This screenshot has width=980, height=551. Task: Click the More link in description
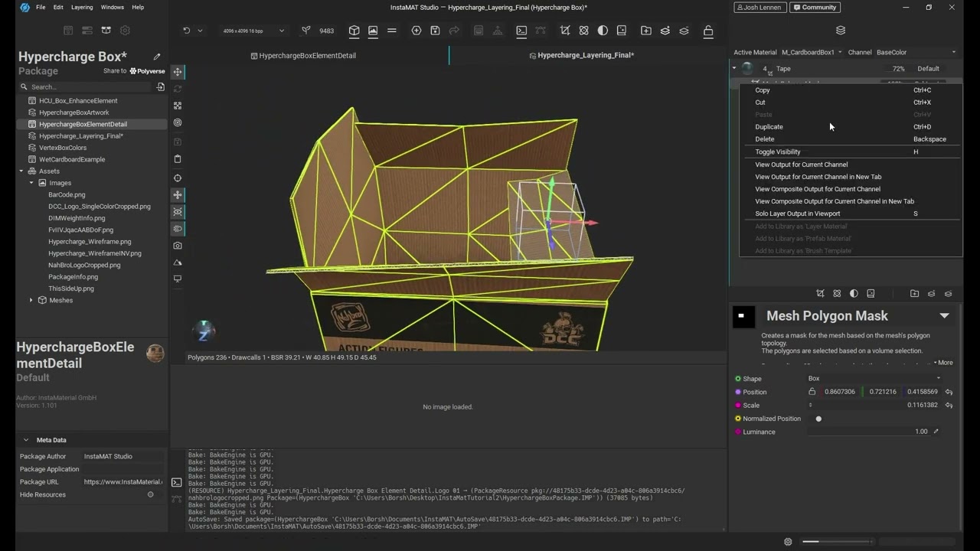coord(943,363)
